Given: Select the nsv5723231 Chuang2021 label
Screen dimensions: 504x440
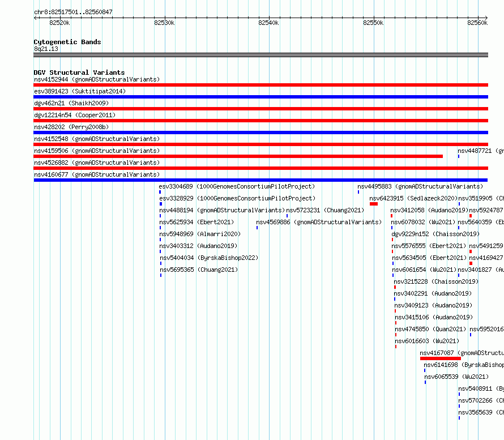Looking at the screenshot, I should [325, 210].
